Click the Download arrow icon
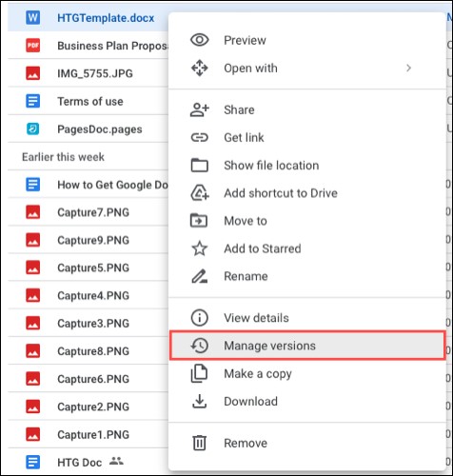Screen dimensions: 453x476 [x=200, y=401]
